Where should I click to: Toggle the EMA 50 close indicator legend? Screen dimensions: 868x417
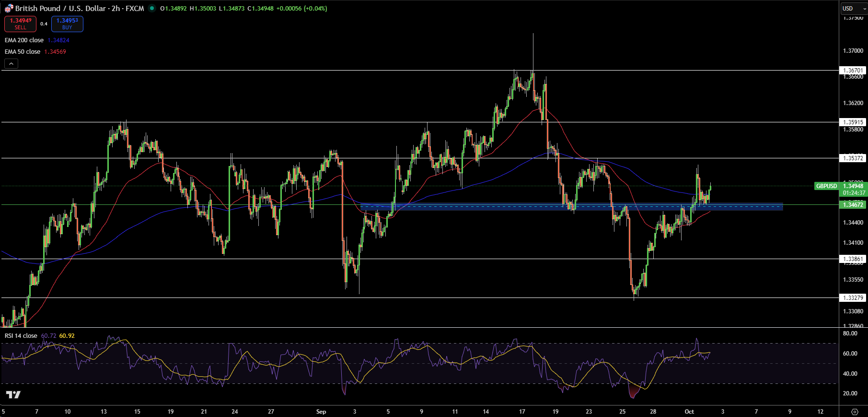pyautogui.click(x=23, y=52)
